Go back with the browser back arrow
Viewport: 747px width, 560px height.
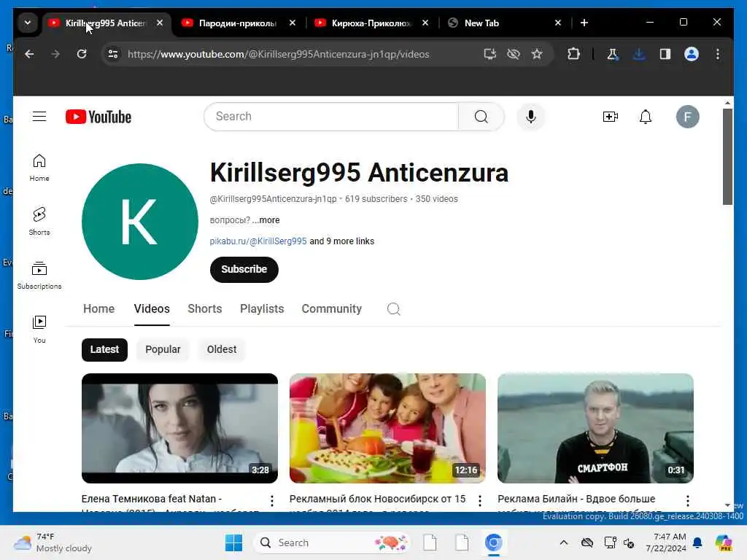point(29,54)
